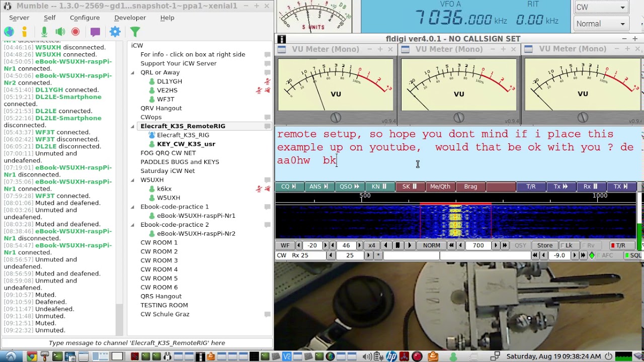Toggle the Mumble microphone mute icon
The image size is (644, 362).
(x=44, y=32)
